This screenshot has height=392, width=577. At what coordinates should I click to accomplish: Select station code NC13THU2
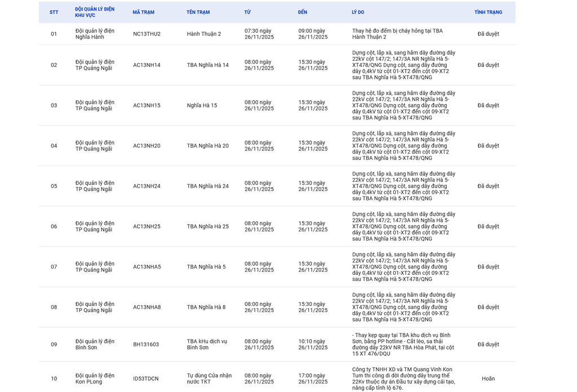(x=147, y=34)
